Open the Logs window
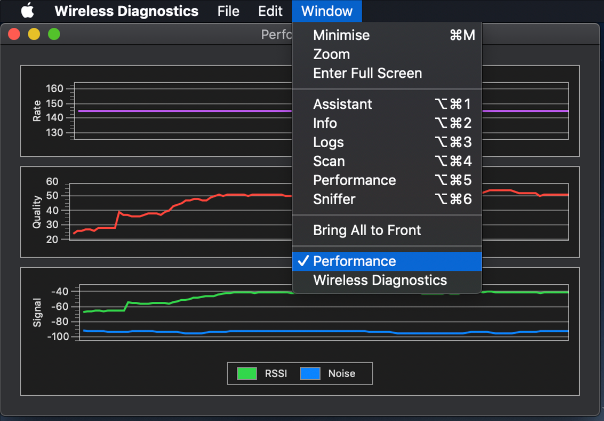 click(x=387, y=142)
